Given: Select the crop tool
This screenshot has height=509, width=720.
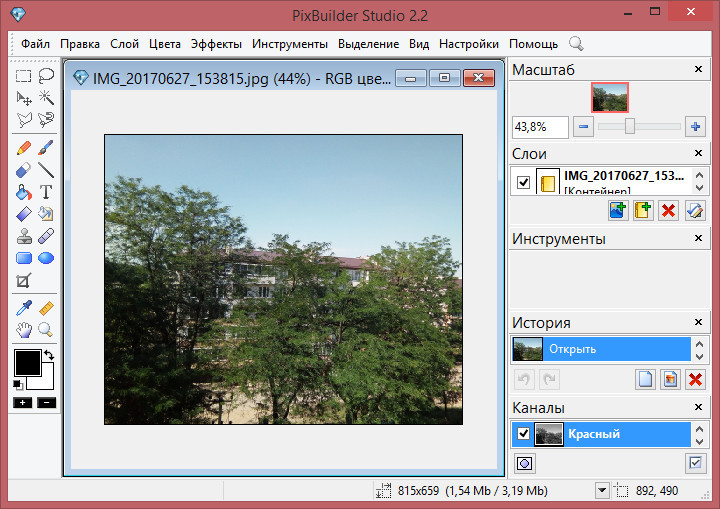Looking at the screenshot, I should pyautogui.click(x=24, y=280).
